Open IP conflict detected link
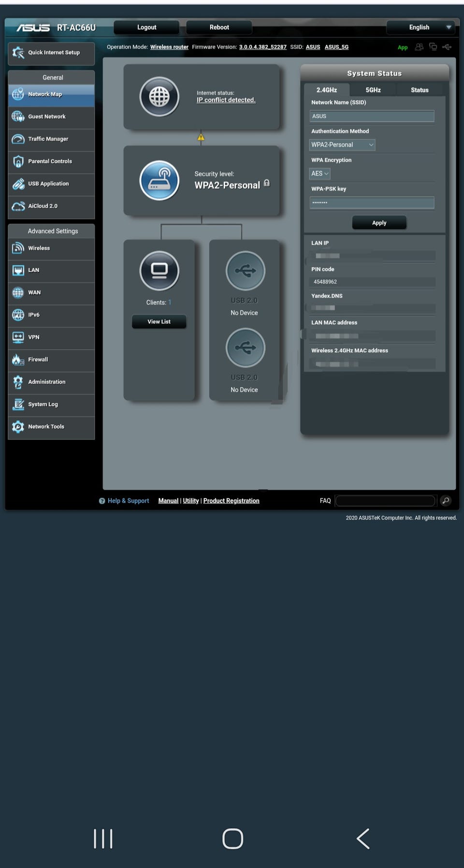464x868 pixels. coord(226,100)
